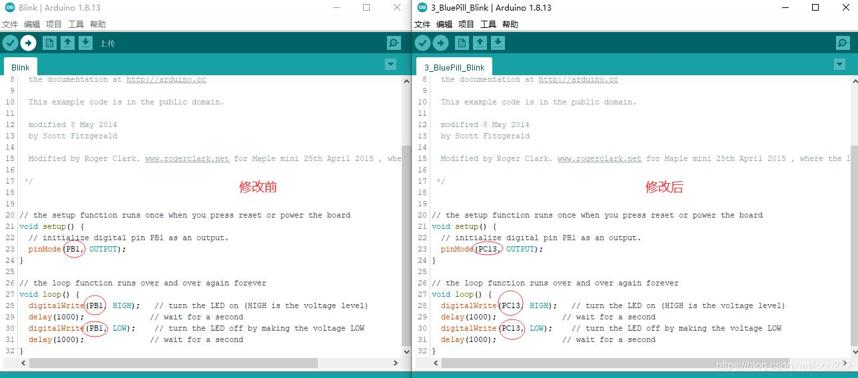Open 项目 menu in Blink window
This screenshot has height=378, width=858.
coord(54,24)
